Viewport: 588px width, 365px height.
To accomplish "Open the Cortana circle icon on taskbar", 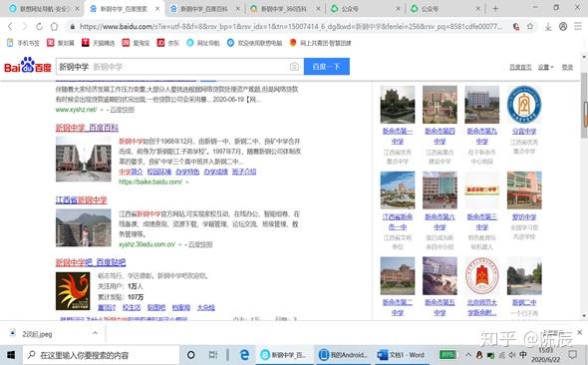I will point(191,354).
